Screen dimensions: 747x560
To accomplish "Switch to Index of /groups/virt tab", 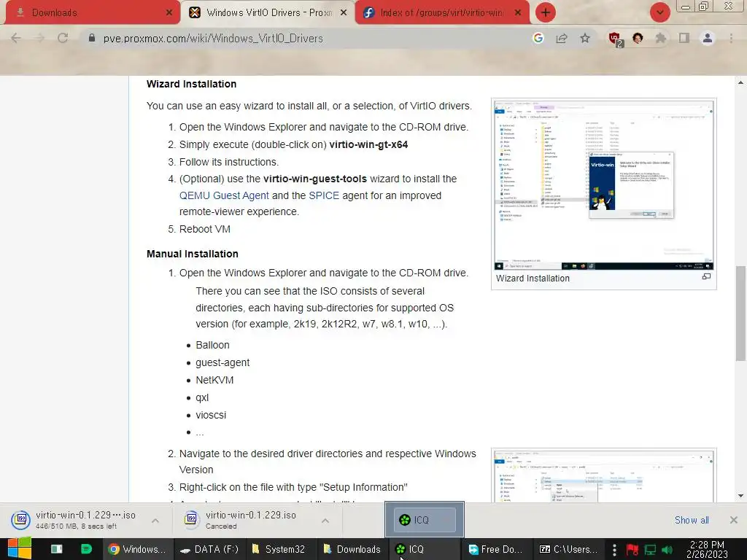I will (442, 12).
